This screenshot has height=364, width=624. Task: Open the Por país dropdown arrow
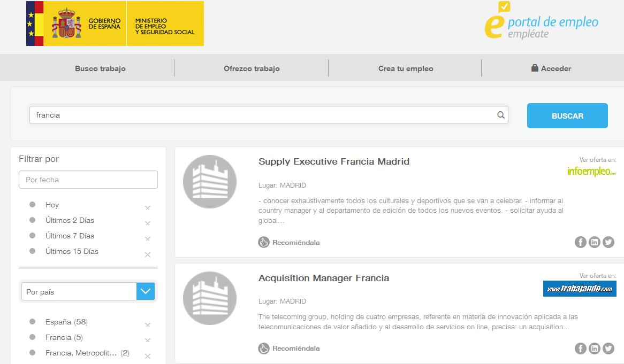[x=146, y=291]
